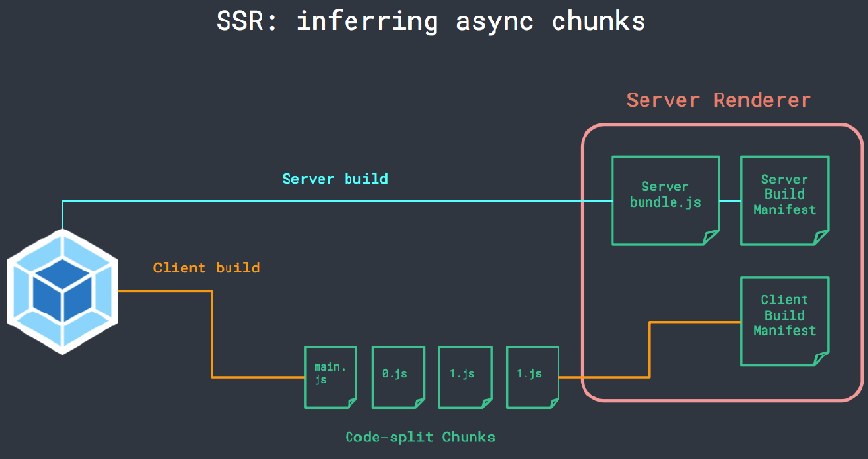Click the "Code-split Chunks" caption
The image size is (868, 459).
click(420, 437)
